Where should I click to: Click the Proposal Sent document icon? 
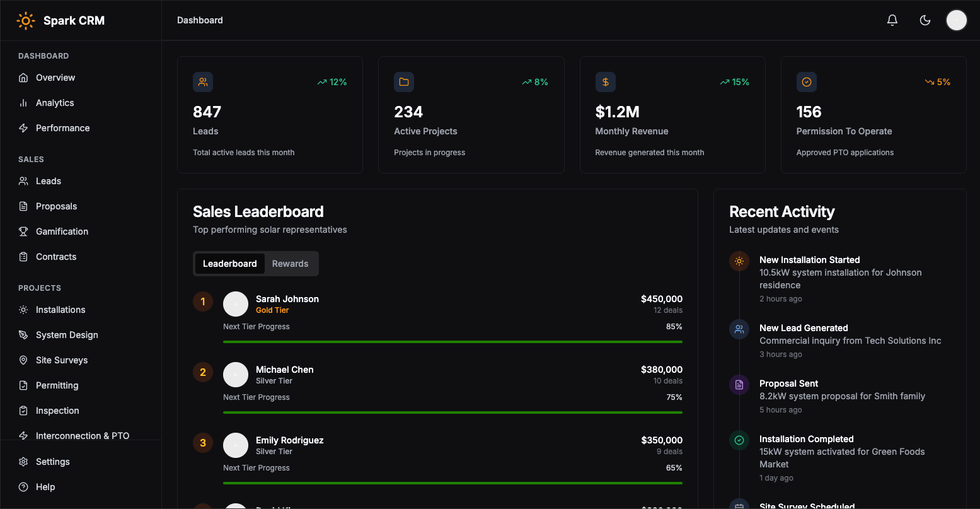[739, 385]
